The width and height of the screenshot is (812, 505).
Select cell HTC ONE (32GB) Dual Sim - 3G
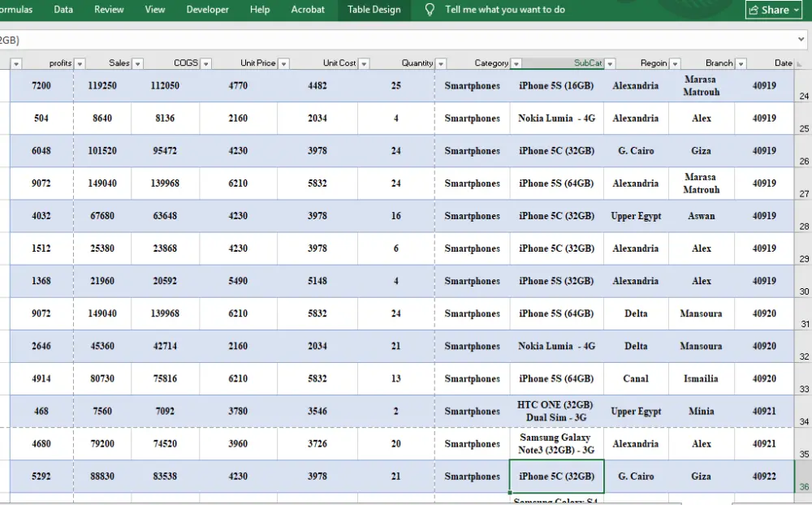[557, 412]
